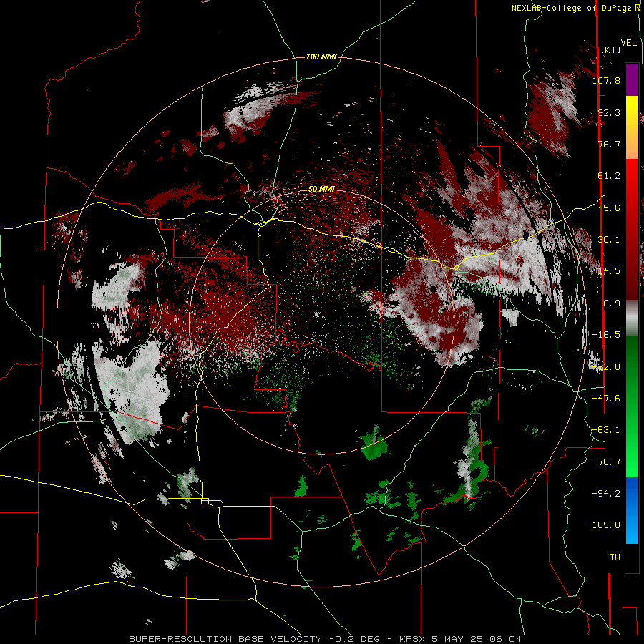Click the [KT] units label
Screen dimensions: 644x644
[610, 49]
